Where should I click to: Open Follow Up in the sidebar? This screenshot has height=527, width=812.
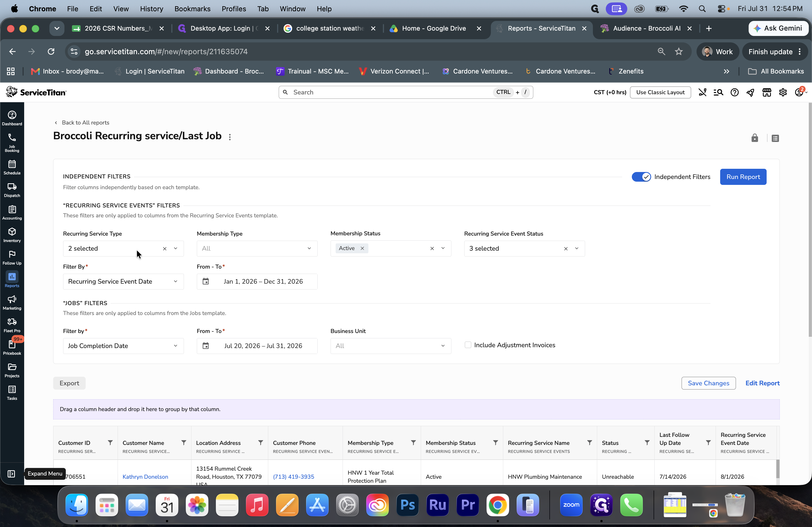click(12, 257)
